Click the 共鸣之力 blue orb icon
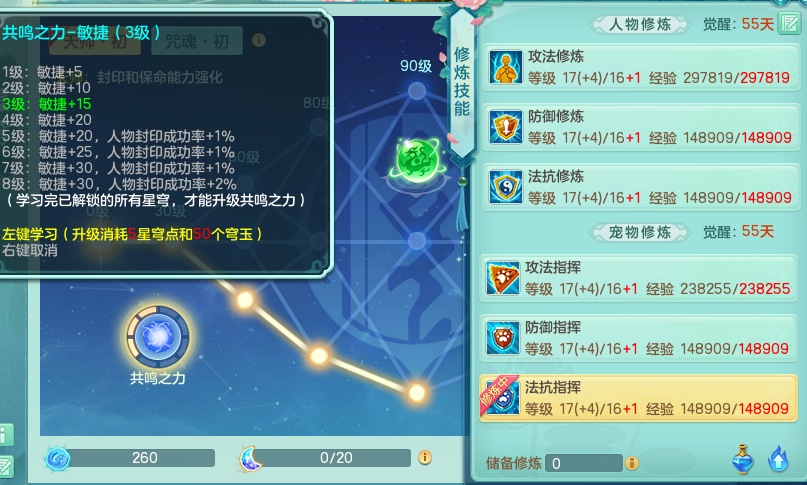This screenshot has width=807, height=485. tap(157, 337)
